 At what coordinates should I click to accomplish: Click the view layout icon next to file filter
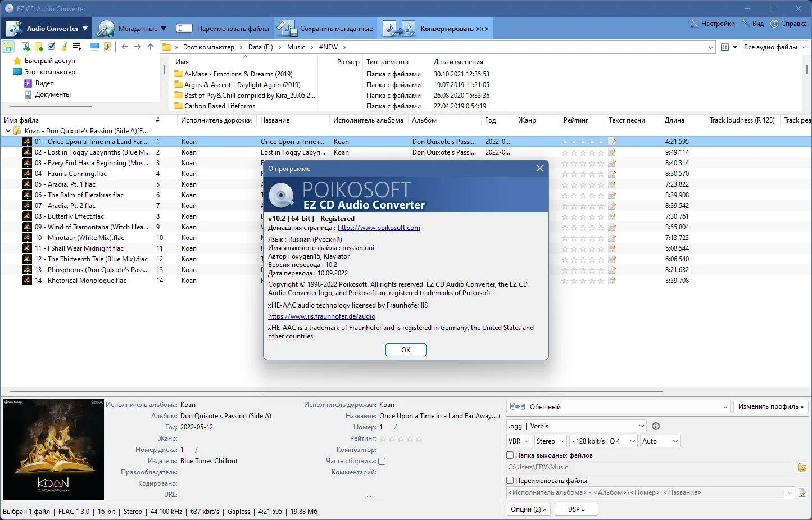tap(725, 47)
